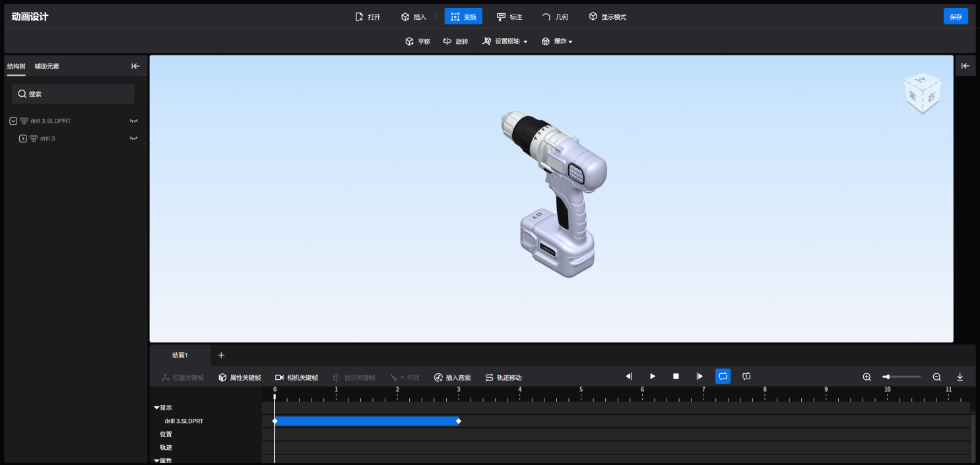The width and height of the screenshot is (980, 465).
Task: Click 轨迹移动 path move
Action: coord(504,377)
